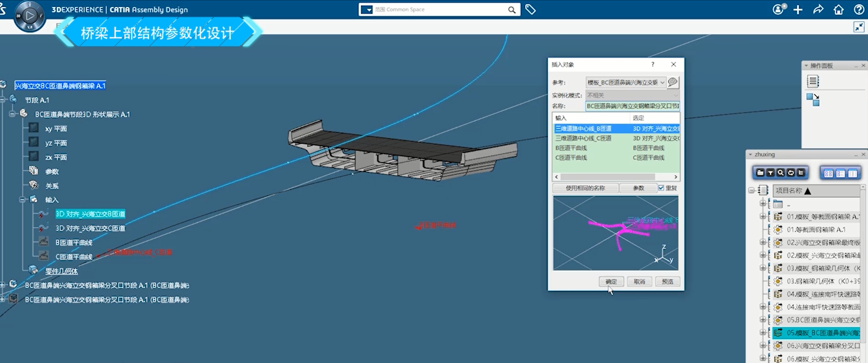Click root product icon of 兴海立交BC匝道鼻端钢箱梁
The width and height of the screenshot is (868, 363).
coord(3,85)
